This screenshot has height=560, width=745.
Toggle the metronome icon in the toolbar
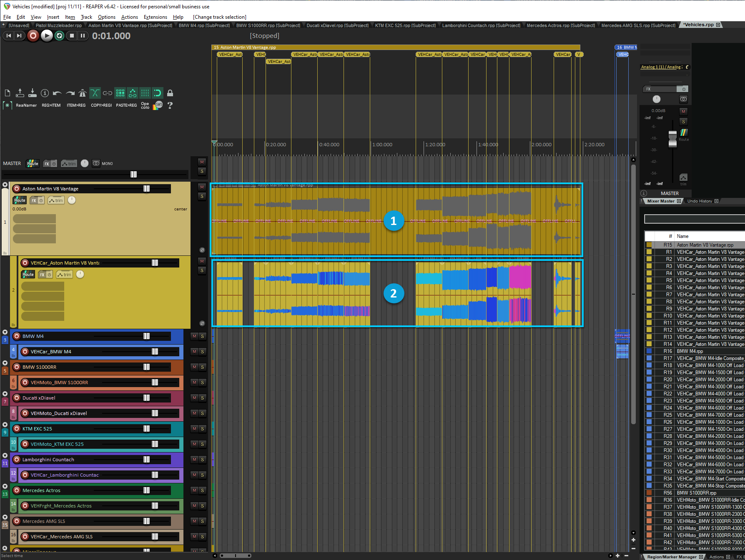[83, 93]
